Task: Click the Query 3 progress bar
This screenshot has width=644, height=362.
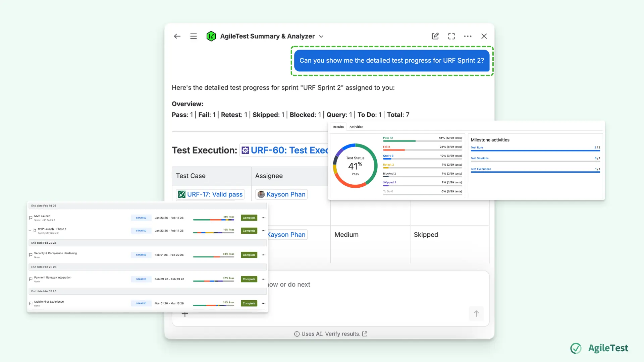Action: pos(422,159)
